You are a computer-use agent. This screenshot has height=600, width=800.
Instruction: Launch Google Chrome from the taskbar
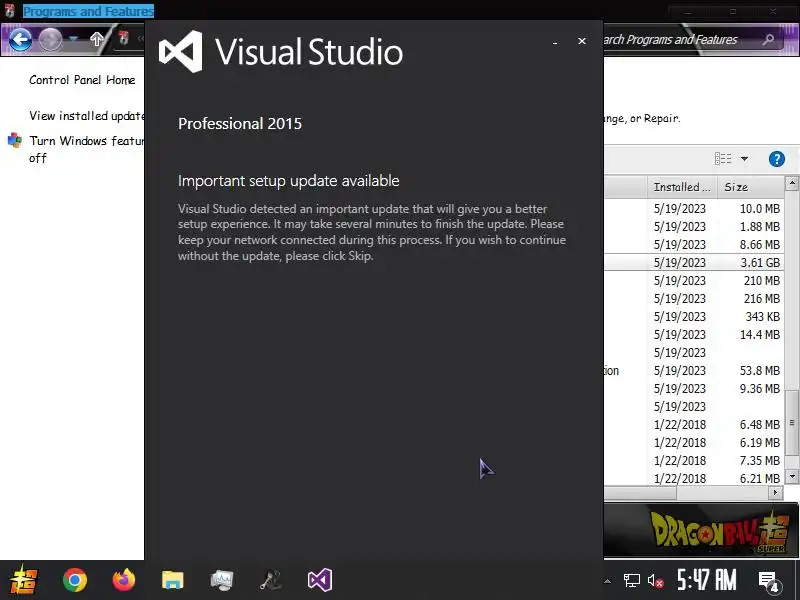(74, 580)
